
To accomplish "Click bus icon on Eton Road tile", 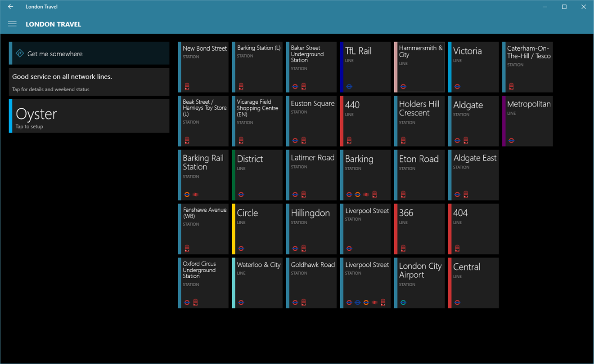I will click(403, 195).
